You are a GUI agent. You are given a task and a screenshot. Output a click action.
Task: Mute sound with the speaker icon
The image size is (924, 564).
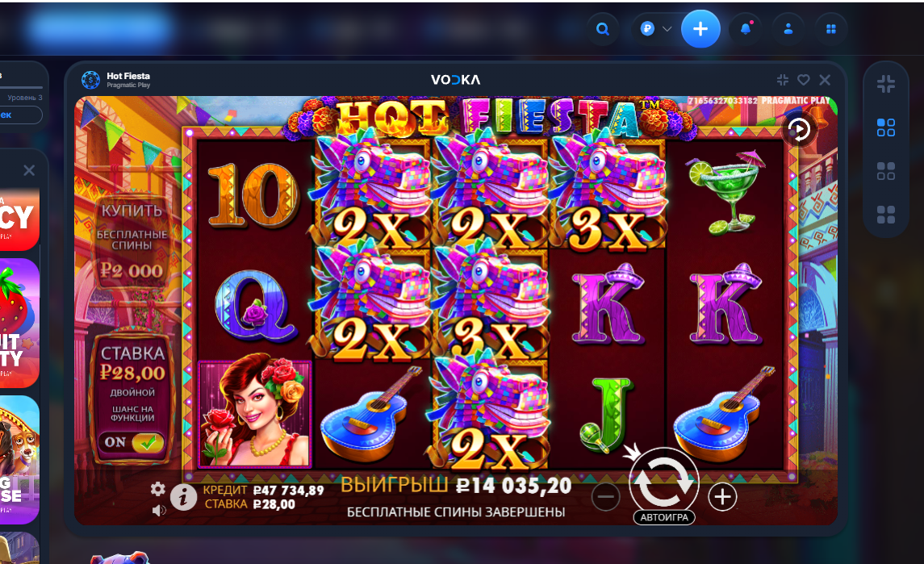click(158, 510)
